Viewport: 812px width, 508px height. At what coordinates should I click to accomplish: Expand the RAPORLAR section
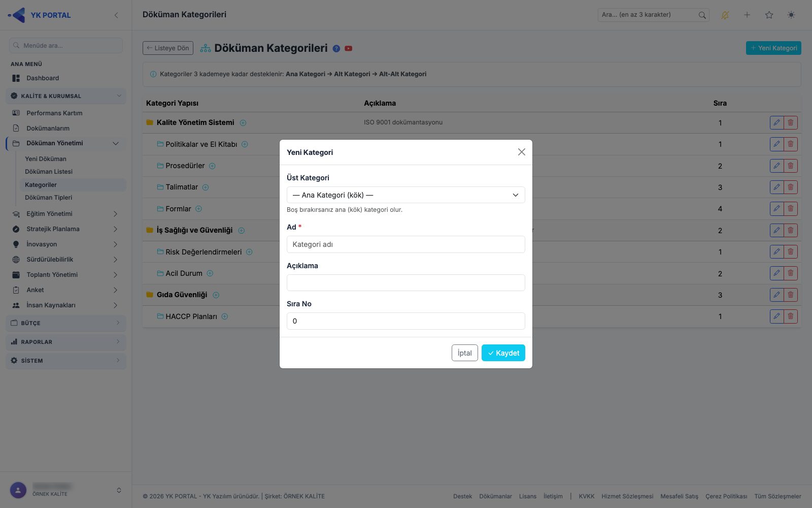(66, 342)
